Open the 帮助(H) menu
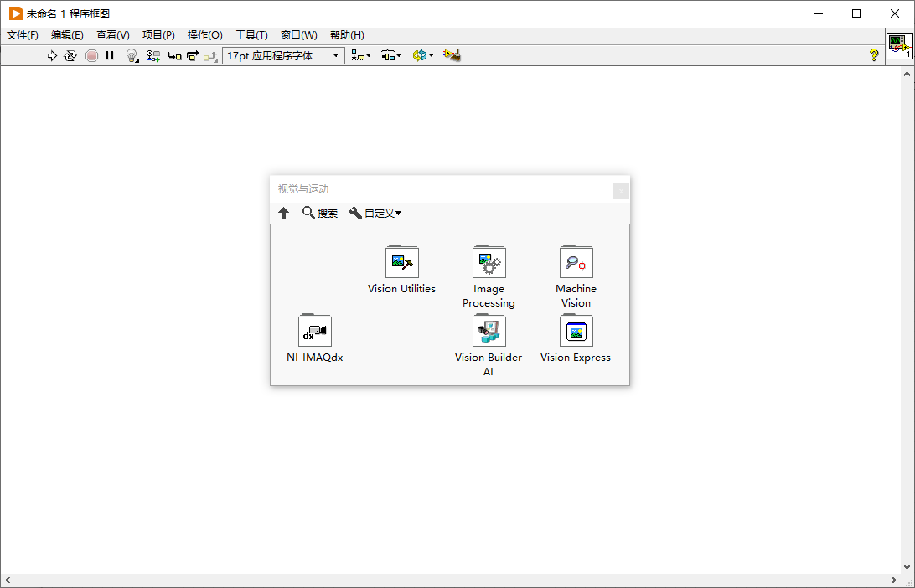The width and height of the screenshot is (915, 588). click(347, 35)
